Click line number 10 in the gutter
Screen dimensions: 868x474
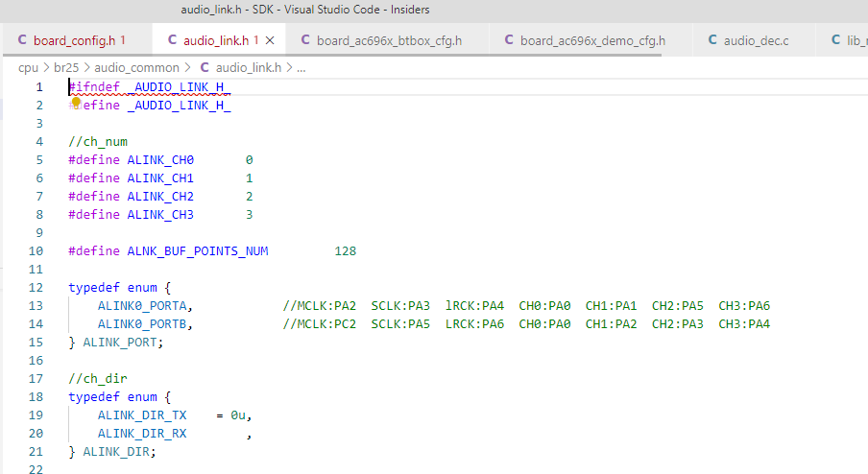pyautogui.click(x=36, y=251)
